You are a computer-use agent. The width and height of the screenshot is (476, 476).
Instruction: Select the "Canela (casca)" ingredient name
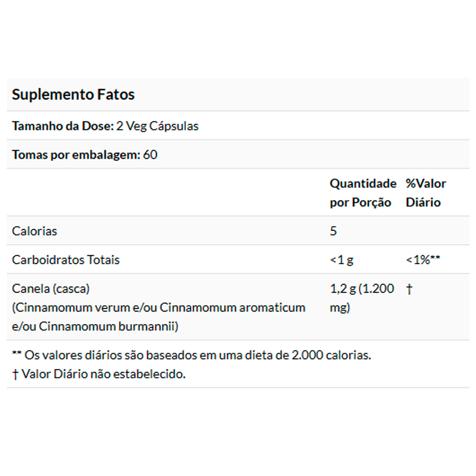pos(51,288)
